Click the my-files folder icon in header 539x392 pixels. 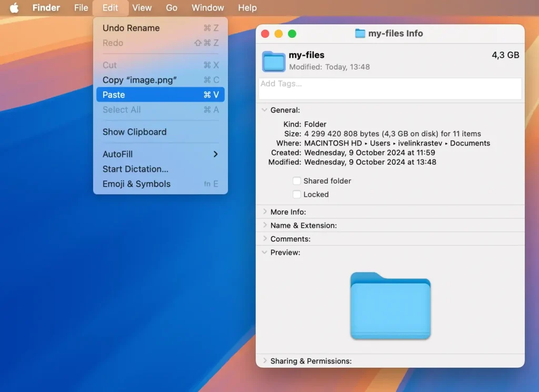tap(274, 61)
